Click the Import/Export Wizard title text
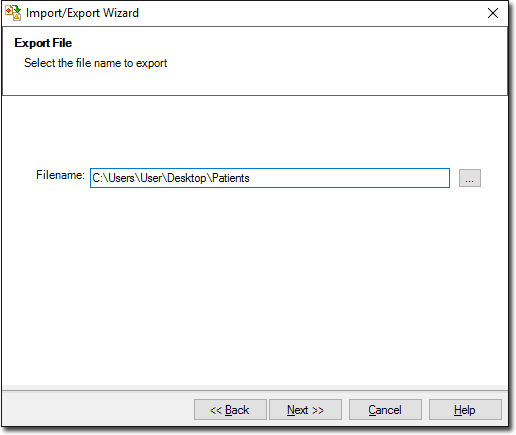The width and height of the screenshot is (516, 435). coord(82,13)
